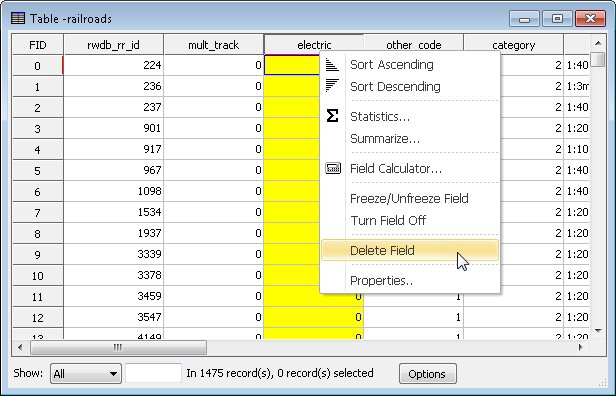Click the horizontal scrollbar thumb
616x396 pixels.
pos(118,347)
